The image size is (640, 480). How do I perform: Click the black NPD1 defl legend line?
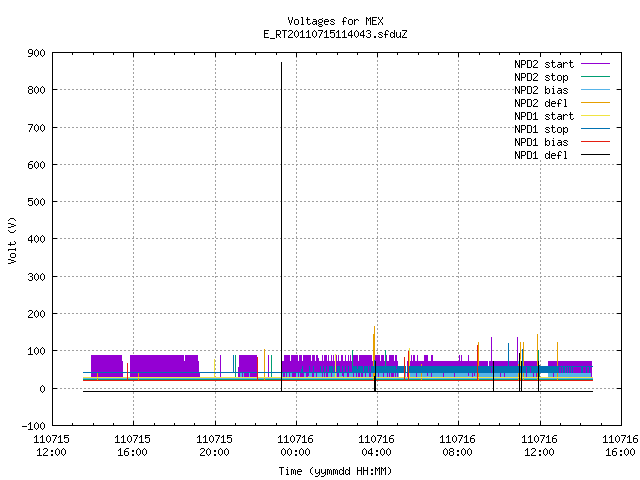pos(596,155)
